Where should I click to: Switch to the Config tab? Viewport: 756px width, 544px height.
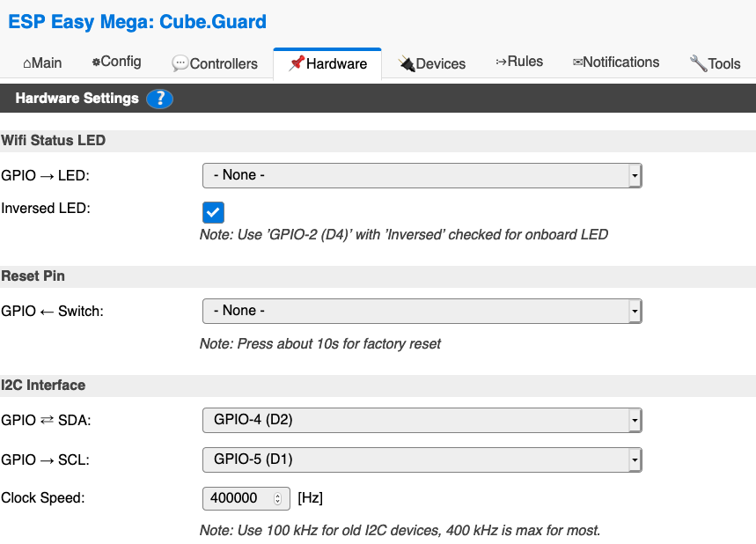(x=116, y=62)
